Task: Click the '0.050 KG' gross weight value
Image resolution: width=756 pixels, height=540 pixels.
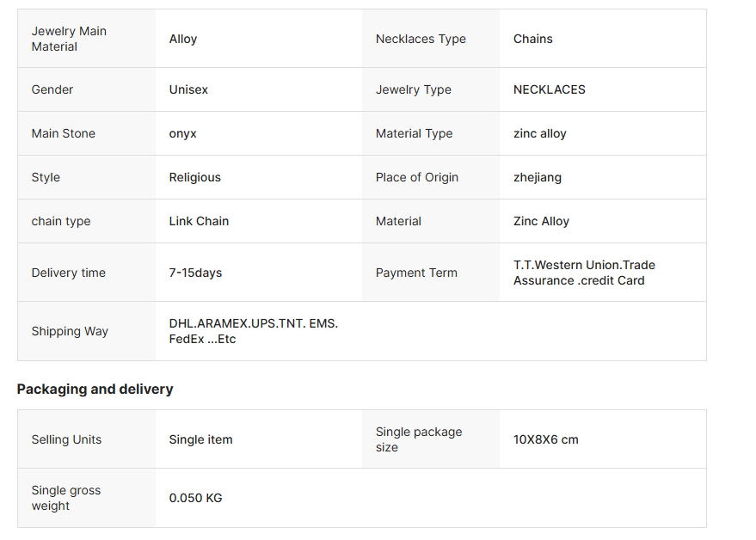Action: coord(195,498)
